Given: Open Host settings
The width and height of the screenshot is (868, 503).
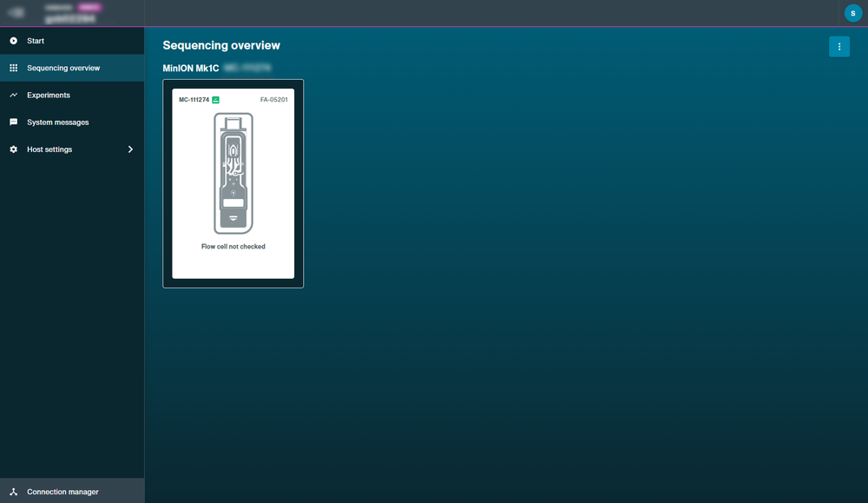Looking at the screenshot, I should [72, 149].
